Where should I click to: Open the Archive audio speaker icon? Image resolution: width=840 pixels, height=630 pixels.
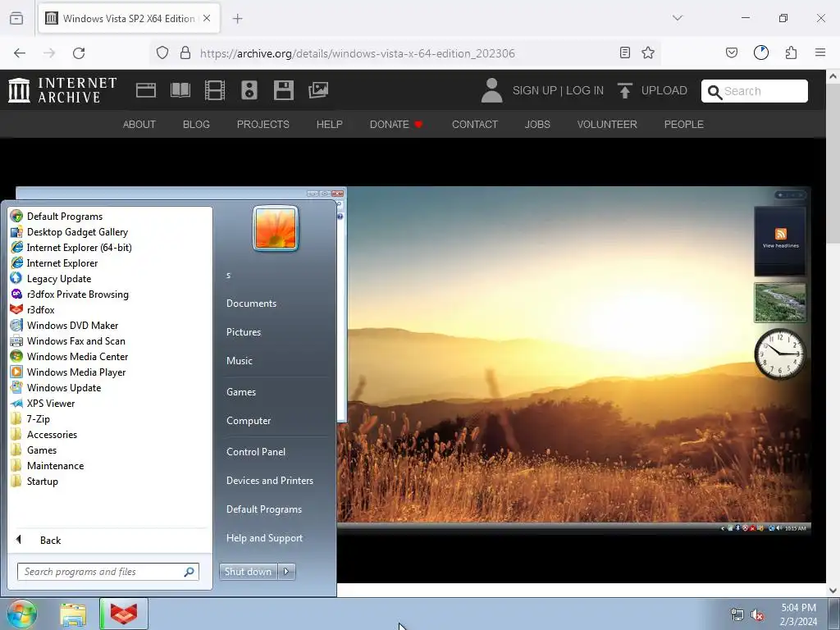click(249, 90)
